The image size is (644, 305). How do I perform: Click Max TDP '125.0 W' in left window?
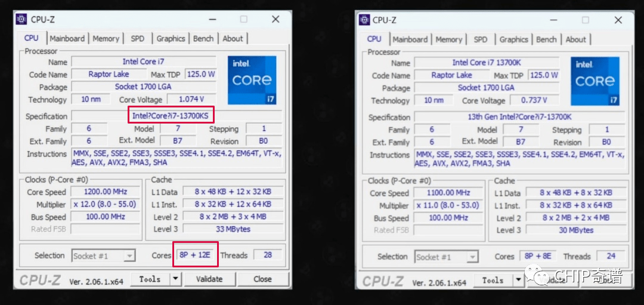tap(201, 75)
